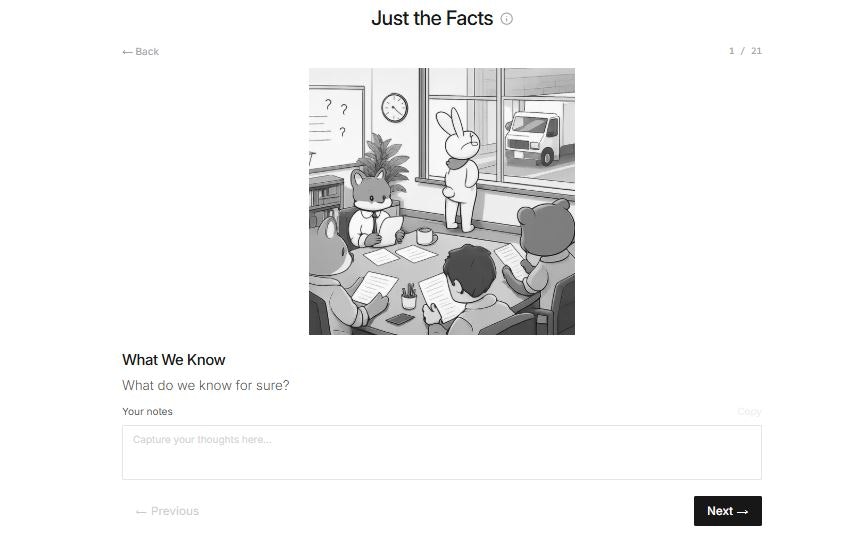Image resolution: width=853 pixels, height=558 pixels.
Task: Go back using the Back link
Action: pyautogui.click(x=141, y=52)
